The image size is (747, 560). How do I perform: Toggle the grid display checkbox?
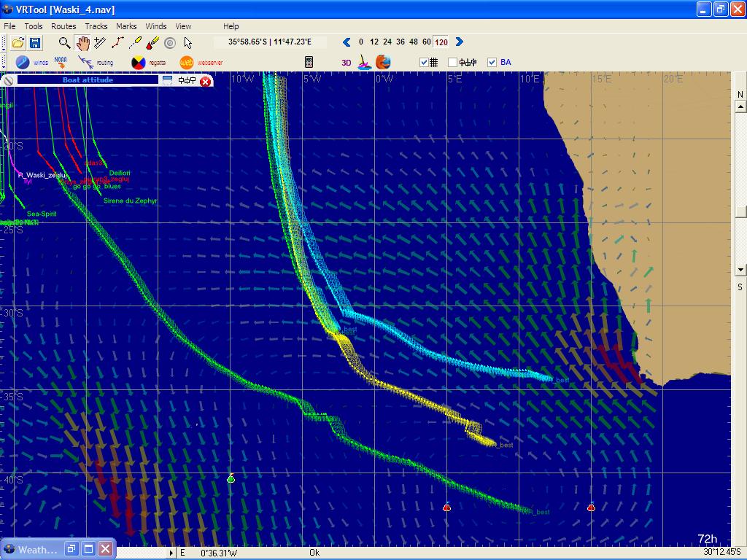point(425,63)
